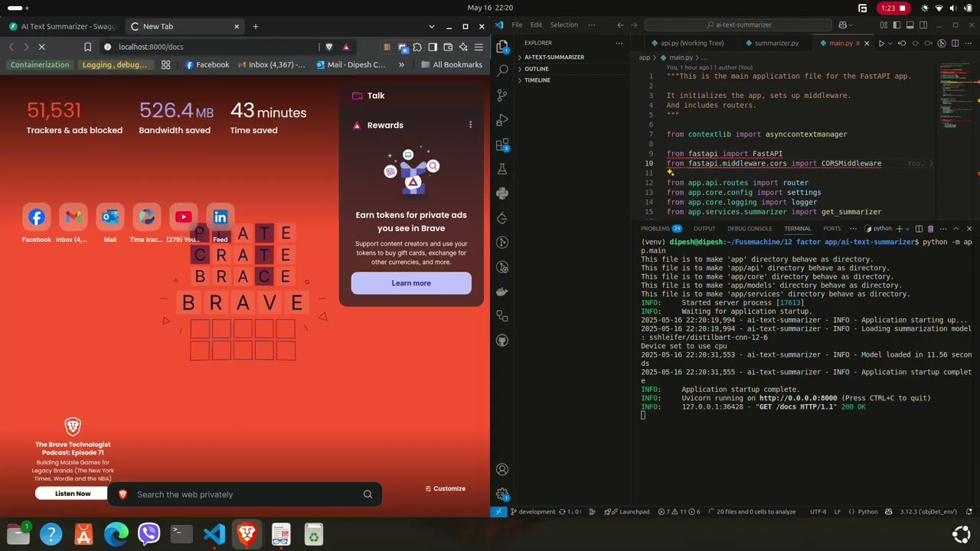Viewport: 980px width, 551px height.
Task: Split the editor right
Action: 955,43
